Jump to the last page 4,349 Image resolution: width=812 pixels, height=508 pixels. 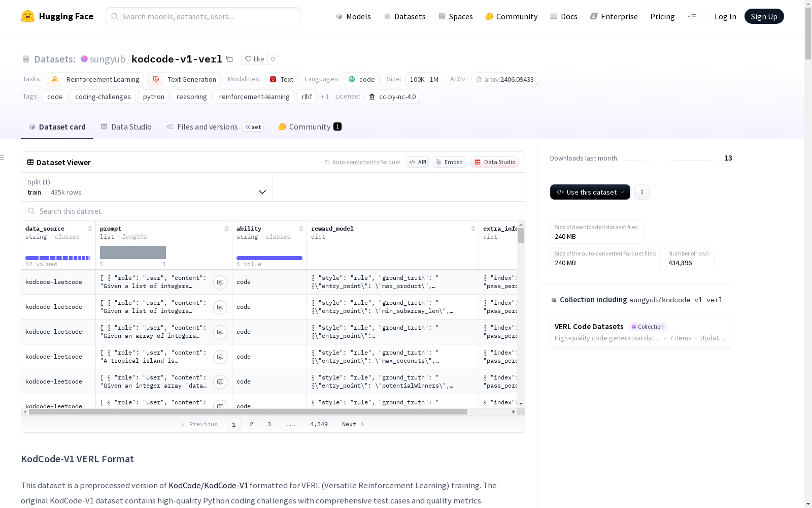(319, 424)
